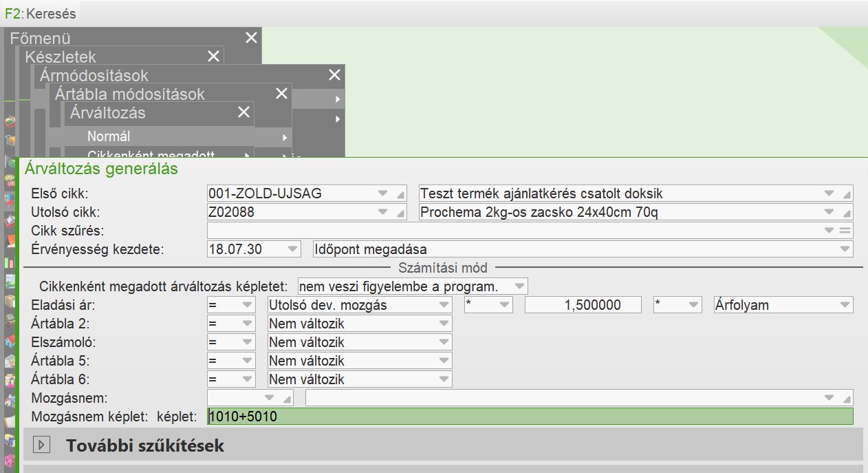Click the corner triangle icon beside Z02088
This screenshot has width=868, height=473.
400,214
